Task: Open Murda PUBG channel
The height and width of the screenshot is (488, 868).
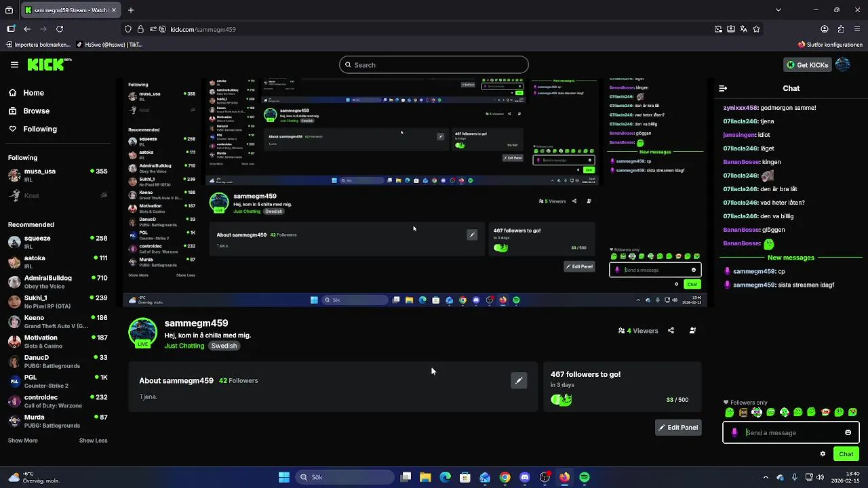Action: tap(58, 421)
